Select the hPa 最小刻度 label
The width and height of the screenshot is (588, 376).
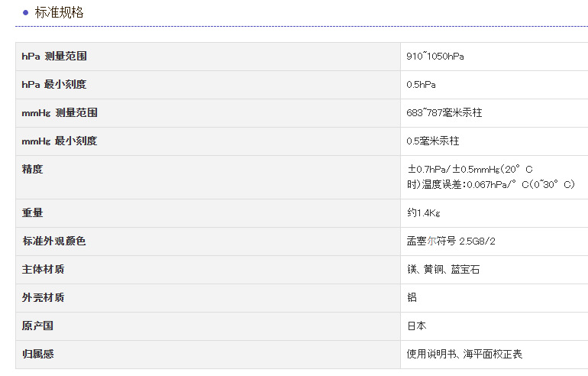(x=53, y=85)
